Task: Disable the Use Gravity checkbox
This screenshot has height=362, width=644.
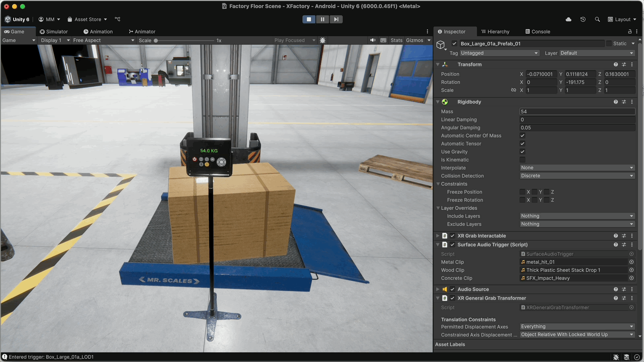Action: (x=522, y=152)
